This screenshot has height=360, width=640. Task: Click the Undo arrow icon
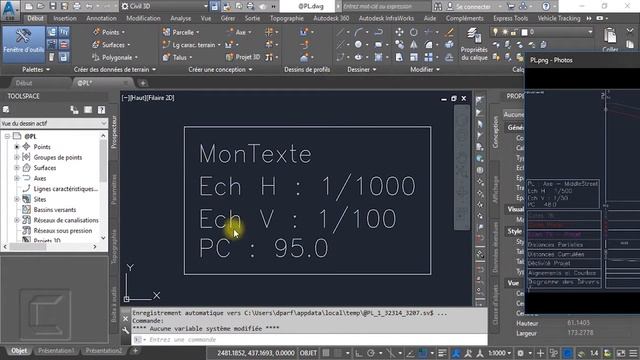[89, 6]
